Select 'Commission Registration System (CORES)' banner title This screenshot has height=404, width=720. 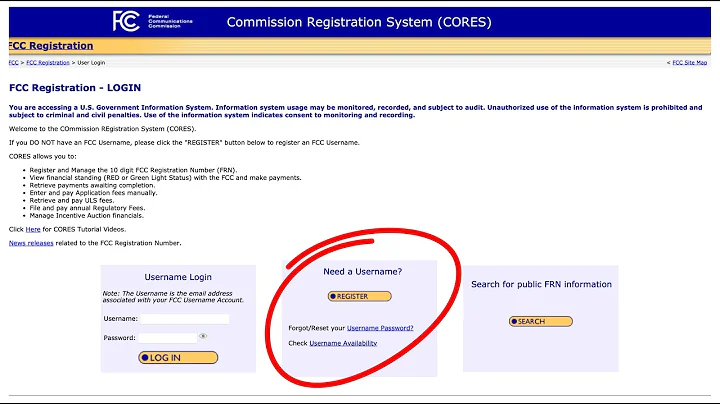click(359, 22)
